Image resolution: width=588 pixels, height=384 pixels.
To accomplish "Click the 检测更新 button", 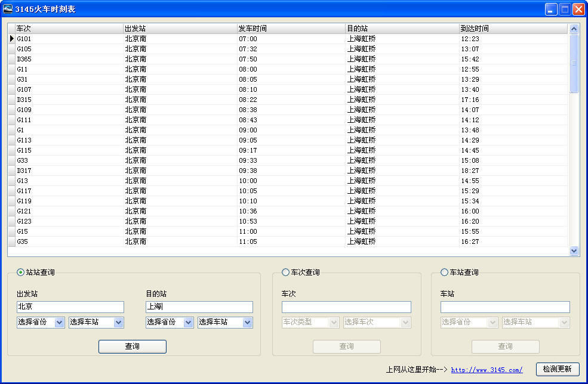I will (557, 369).
